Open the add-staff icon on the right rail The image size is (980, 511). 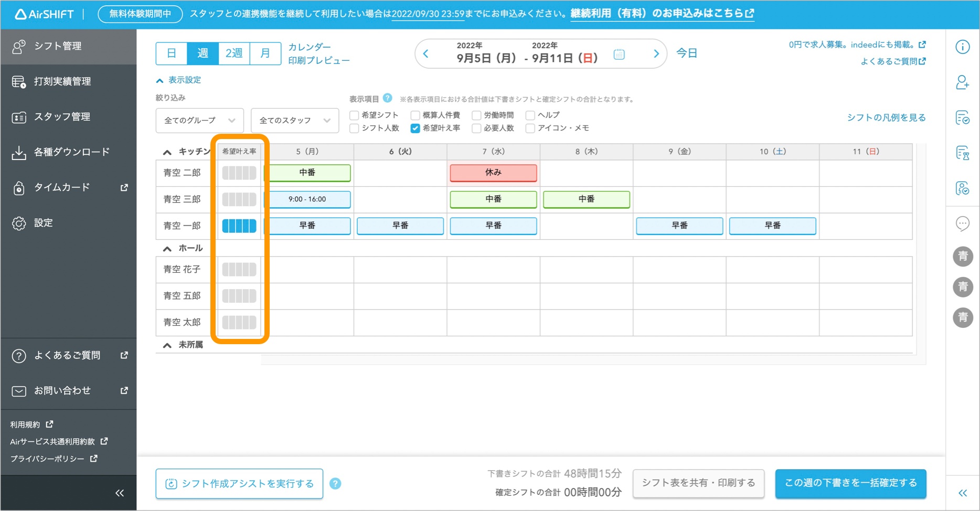click(963, 82)
